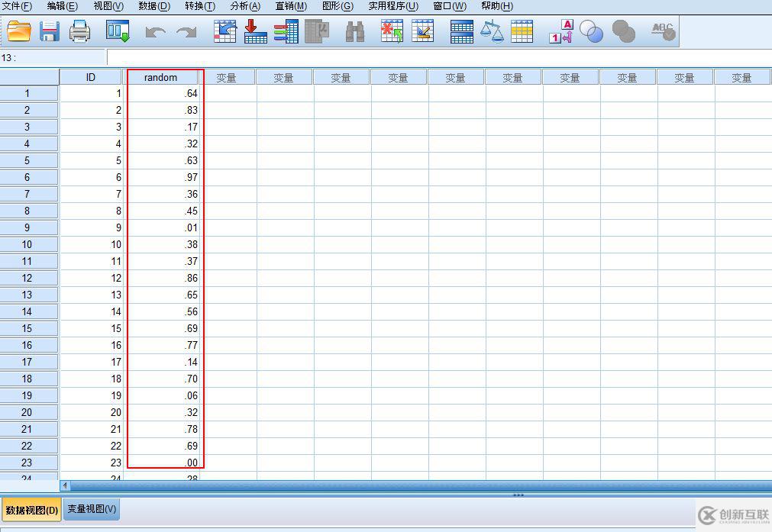Open the 窗口(W) menu
The height and width of the screenshot is (532, 772).
pos(450,6)
